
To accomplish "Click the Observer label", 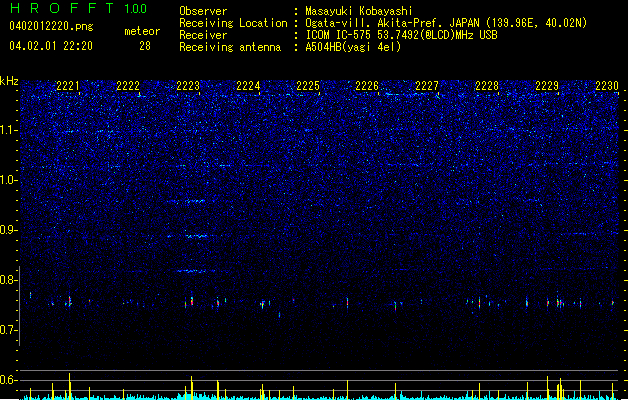I will [203, 11].
